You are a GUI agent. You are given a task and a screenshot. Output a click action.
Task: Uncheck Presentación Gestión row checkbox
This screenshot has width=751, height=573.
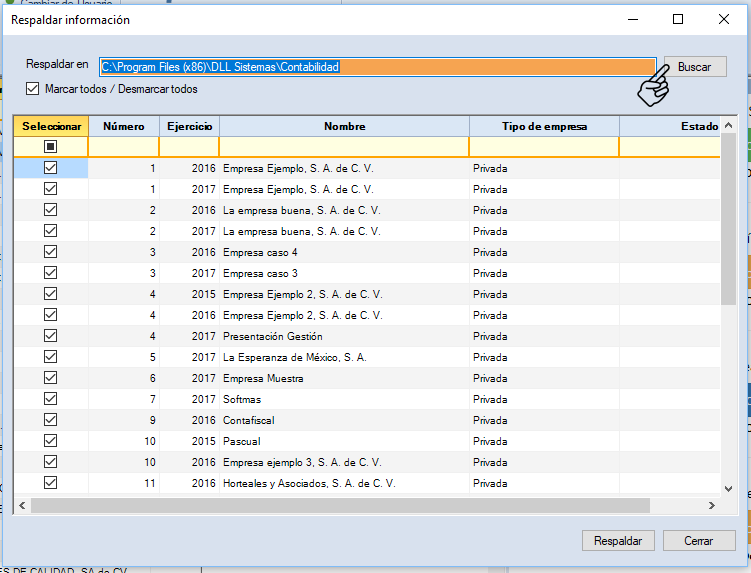[x=51, y=336]
